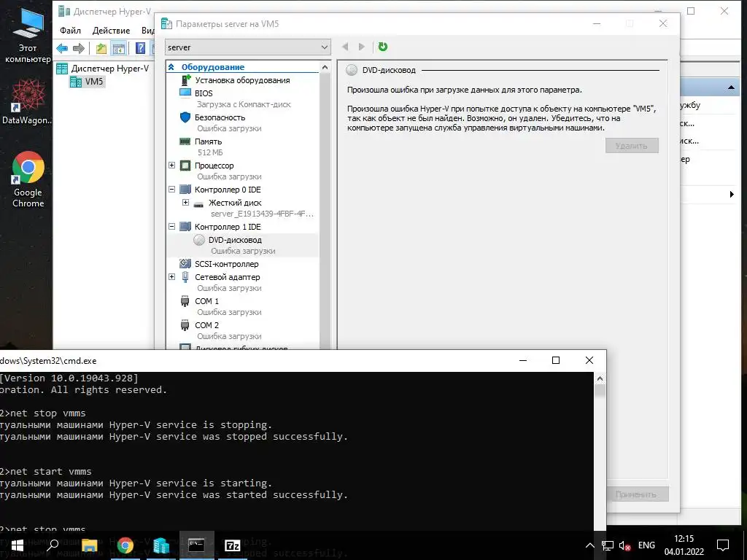Select Контроллер 1 IDE

(228, 227)
